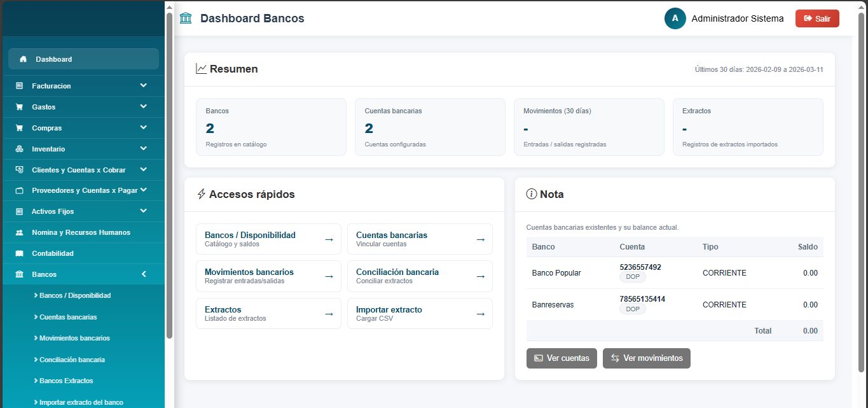Expand Clientes y Cuentas x Cobrar chevron
868x408 pixels.
pos(144,170)
